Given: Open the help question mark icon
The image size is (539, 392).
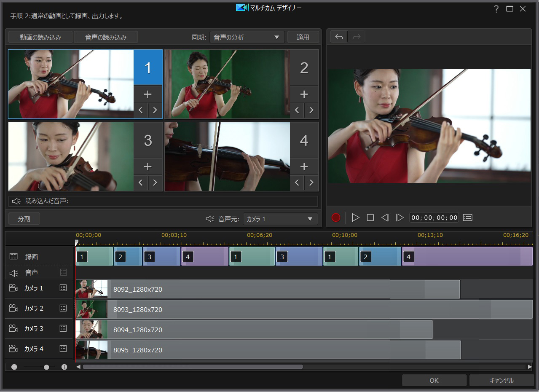Looking at the screenshot, I should [496, 9].
